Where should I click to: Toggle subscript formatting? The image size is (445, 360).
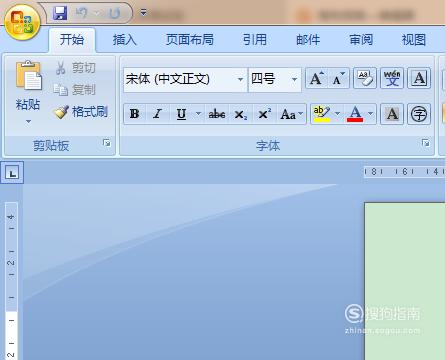click(x=241, y=114)
